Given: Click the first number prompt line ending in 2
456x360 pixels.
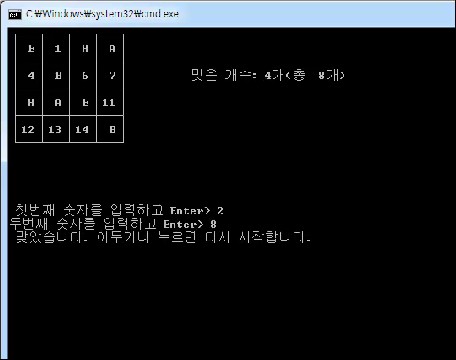Looking at the screenshot, I should click(x=119, y=210).
